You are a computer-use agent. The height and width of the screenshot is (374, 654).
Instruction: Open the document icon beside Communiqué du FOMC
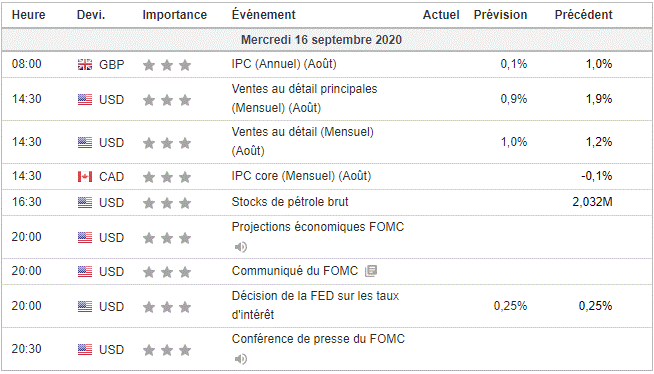pyautogui.click(x=371, y=271)
